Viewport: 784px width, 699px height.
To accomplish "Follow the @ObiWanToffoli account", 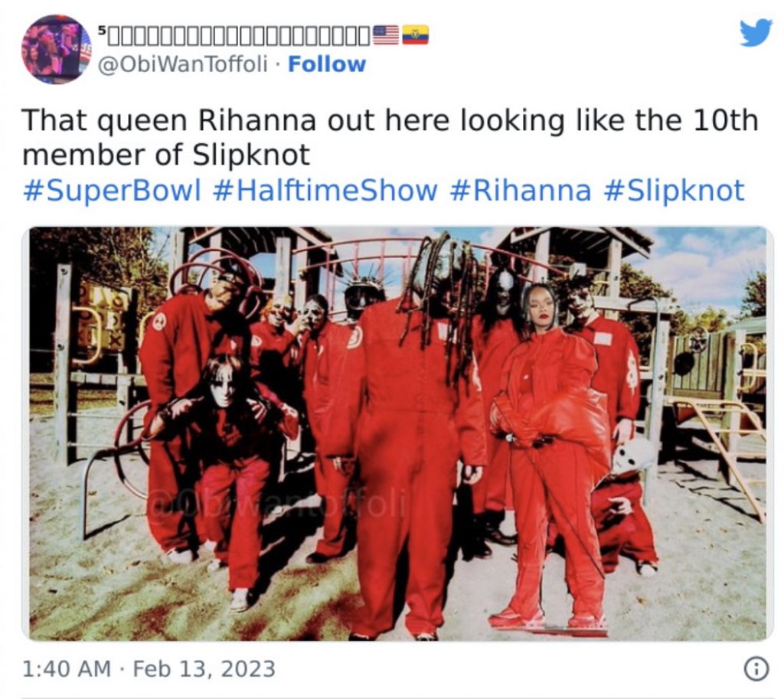I will 327,64.
